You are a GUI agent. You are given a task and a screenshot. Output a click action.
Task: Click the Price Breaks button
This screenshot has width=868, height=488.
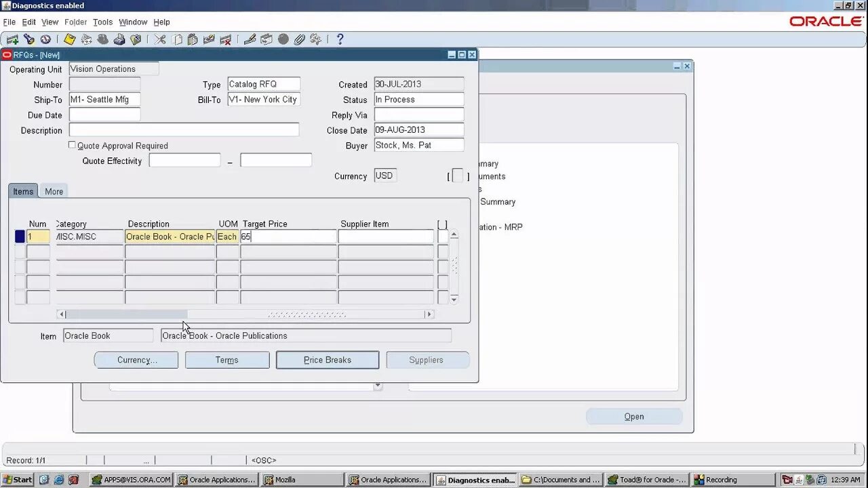tap(328, 360)
